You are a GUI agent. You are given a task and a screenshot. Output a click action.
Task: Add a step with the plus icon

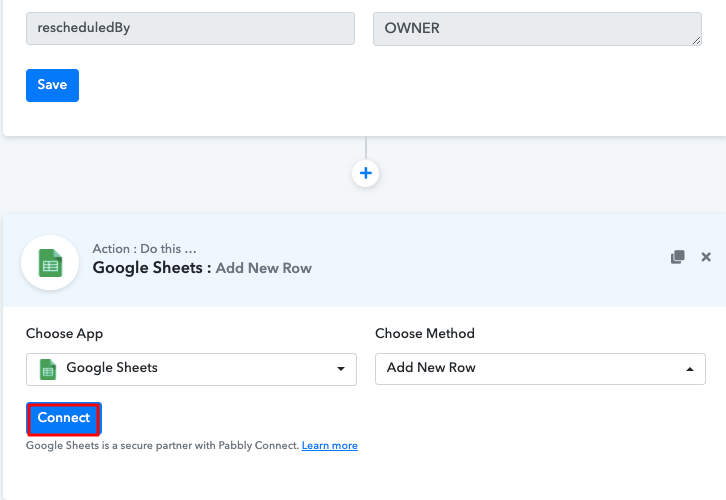click(x=366, y=174)
